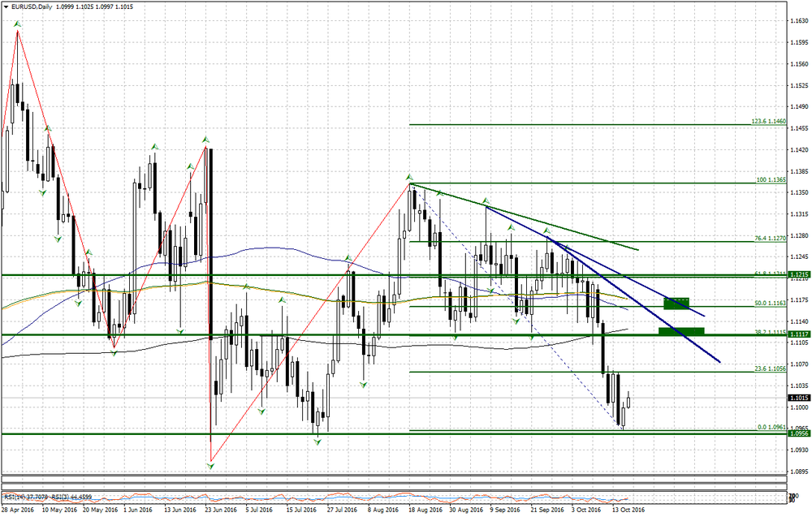Click the 23.6 1.1056 Fibonacci level label
Viewport: 812px width, 517px height.
point(768,368)
